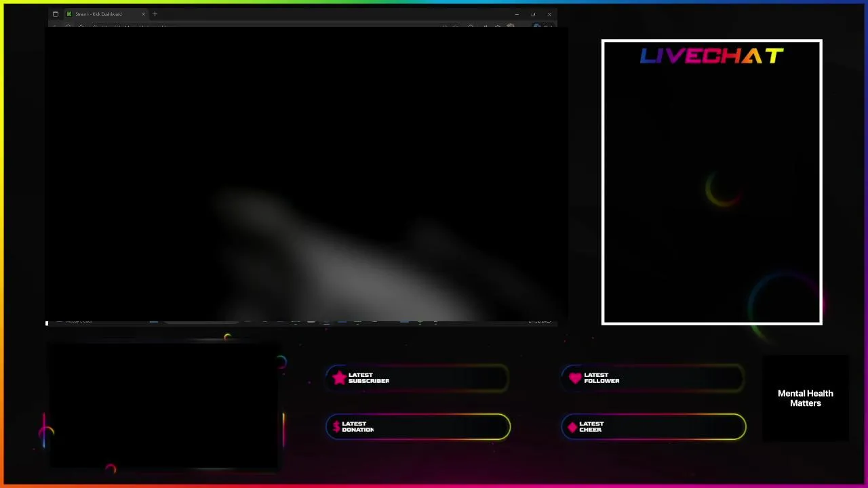
Task: Click the Mental Health Matters text
Action: pos(806,399)
